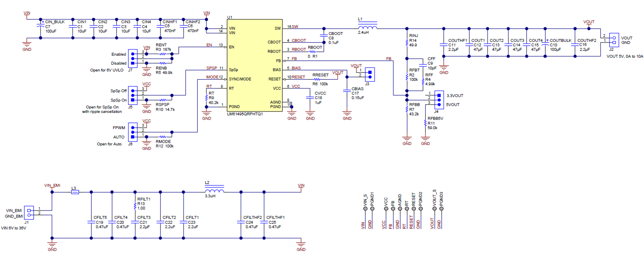
Task: Toggle jumper J5 to SpSp Off
Action: pos(132,91)
